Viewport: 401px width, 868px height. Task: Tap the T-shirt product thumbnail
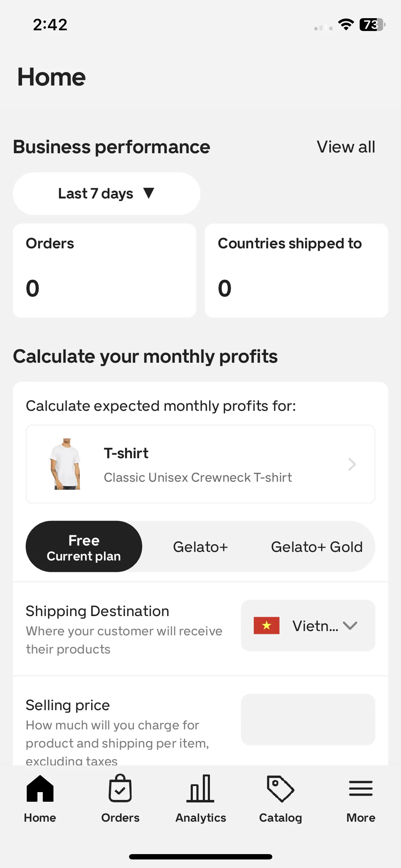[66, 464]
